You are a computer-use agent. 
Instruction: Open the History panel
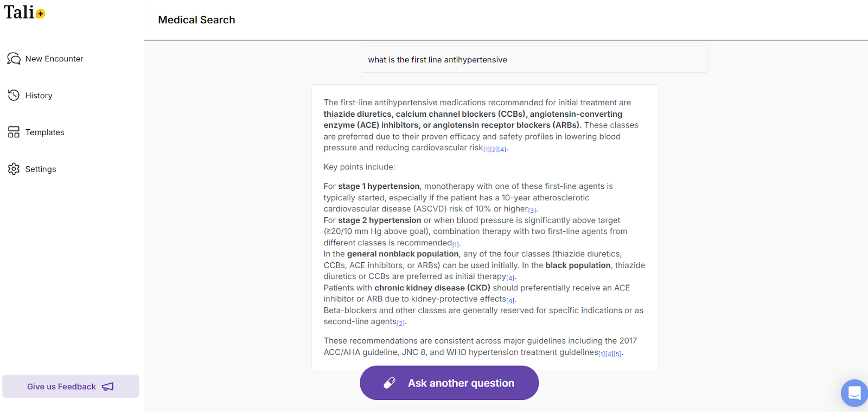tap(38, 95)
